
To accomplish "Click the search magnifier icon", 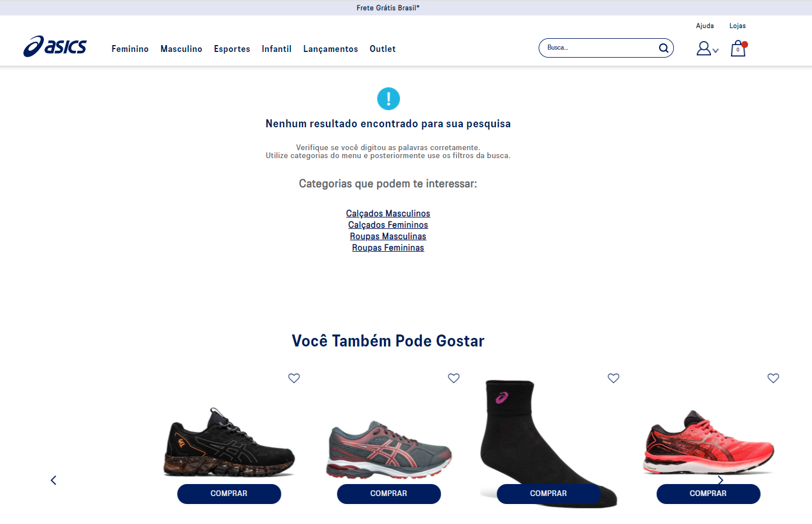I will click(664, 48).
